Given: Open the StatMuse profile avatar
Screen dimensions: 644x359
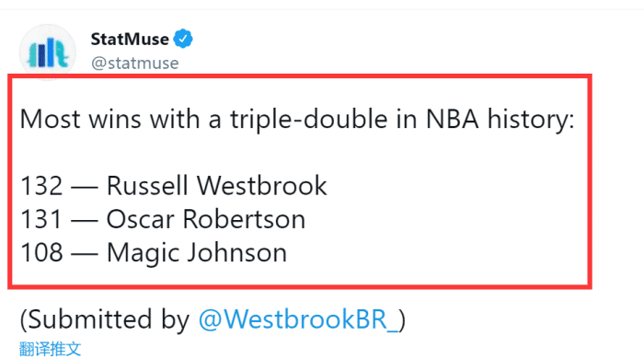Looking at the screenshot, I should pos(48,52).
